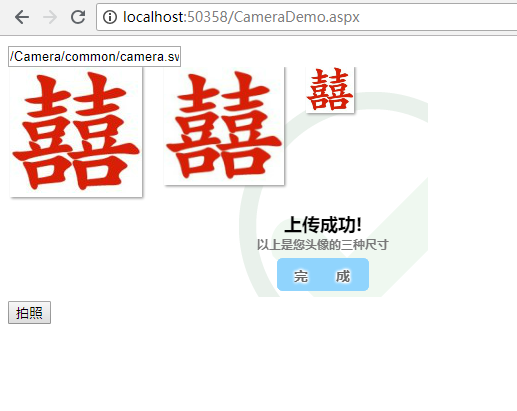Click the port number 50358 in URL
The height and width of the screenshot is (411, 517).
click(207, 17)
